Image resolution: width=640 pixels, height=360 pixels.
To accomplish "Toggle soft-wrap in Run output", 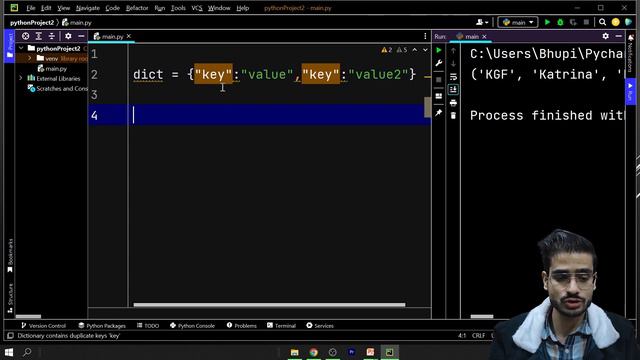I will point(453,77).
